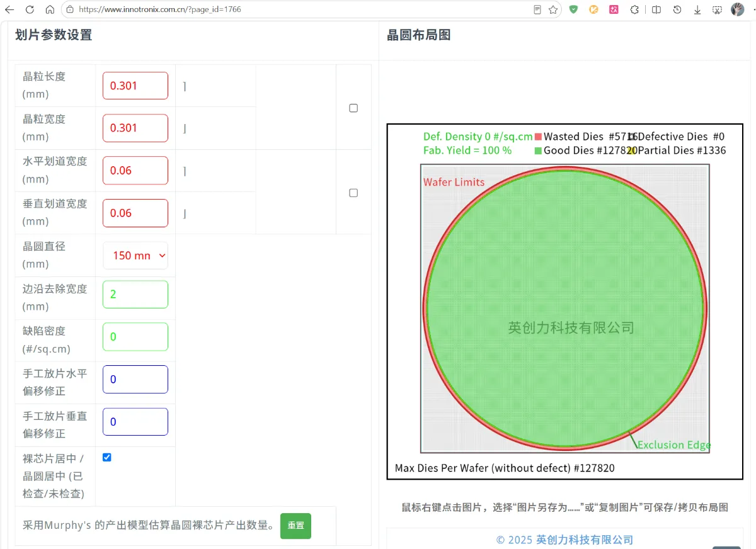The height and width of the screenshot is (549, 756).
Task: Click the 'Exclusion Edge' label
Action: [674, 444]
